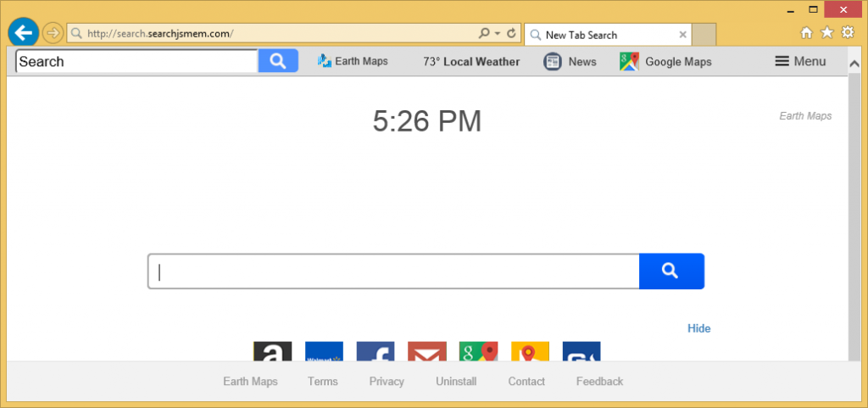Open the Amazon shortcut tile
The width and height of the screenshot is (868, 408).
[272, 351]
